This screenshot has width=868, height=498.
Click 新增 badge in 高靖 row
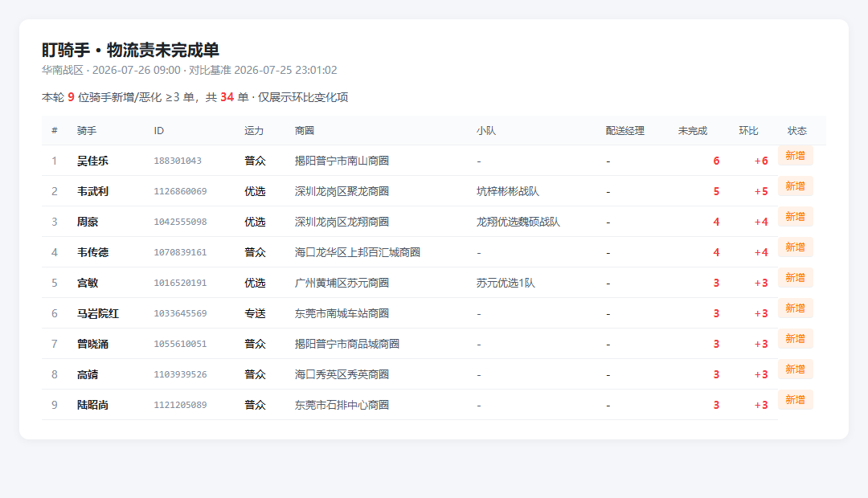pyautogui.click(x=795, y=369)
